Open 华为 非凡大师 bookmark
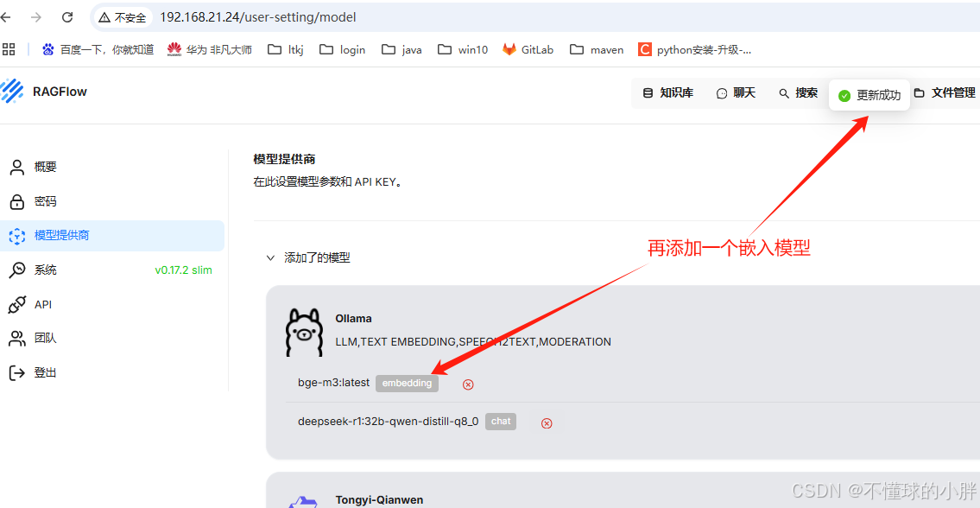The width and height of the screenshot is (980, 508). pos(210,49)
